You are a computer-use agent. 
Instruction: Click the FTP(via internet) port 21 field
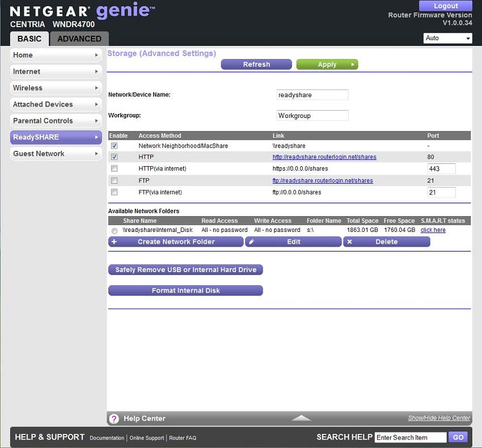(x=441, y=192)
